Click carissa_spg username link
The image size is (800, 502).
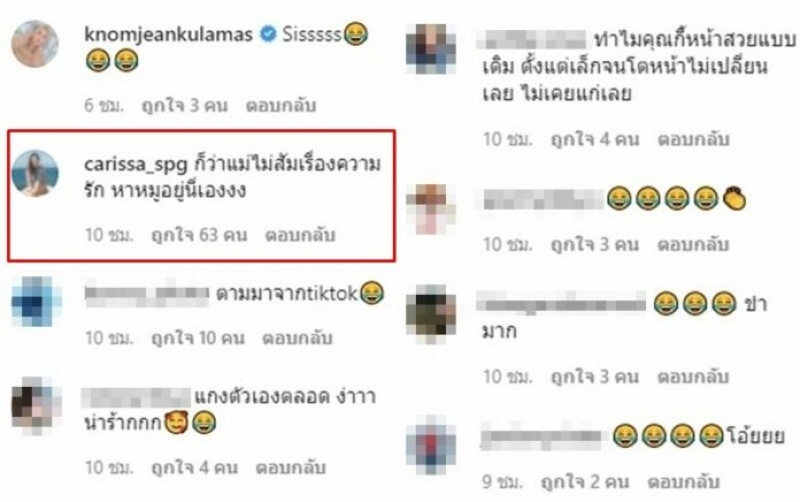coord(136,165)
